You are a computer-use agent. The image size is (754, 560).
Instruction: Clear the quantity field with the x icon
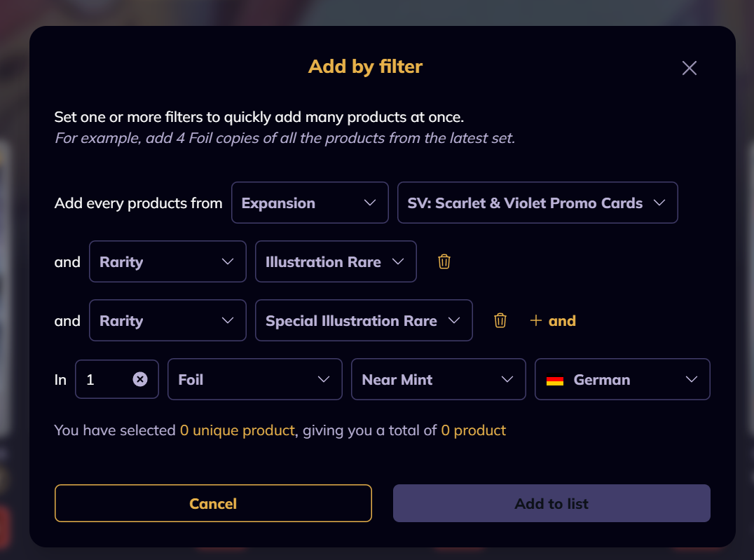pyautogui.click(x=140, y=380)
